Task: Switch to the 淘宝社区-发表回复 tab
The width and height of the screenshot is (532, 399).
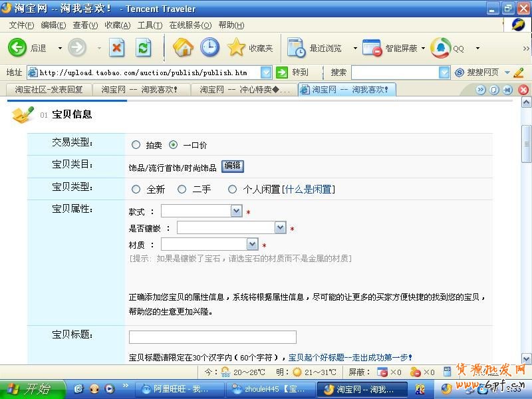Action: click(49, 89)
